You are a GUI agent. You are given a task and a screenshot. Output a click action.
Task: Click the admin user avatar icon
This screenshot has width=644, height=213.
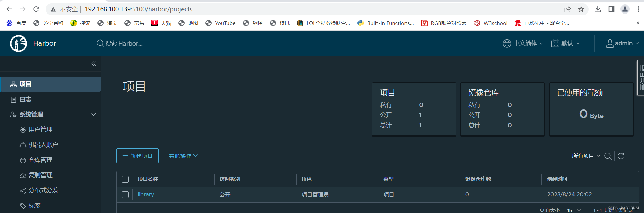(610, 43)
